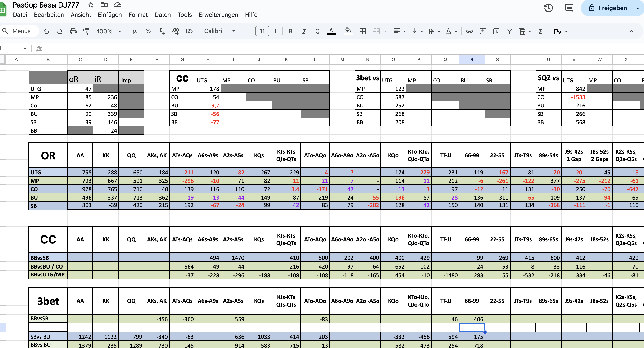
Task: Open the comments panel icon
Action: tap(569, 8)
